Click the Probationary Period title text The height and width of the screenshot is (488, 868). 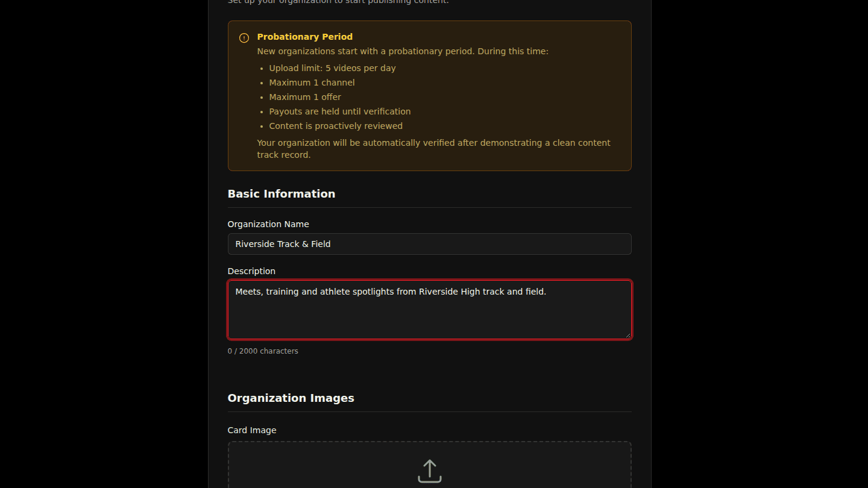pyautogui.click(x=305, y=37)
